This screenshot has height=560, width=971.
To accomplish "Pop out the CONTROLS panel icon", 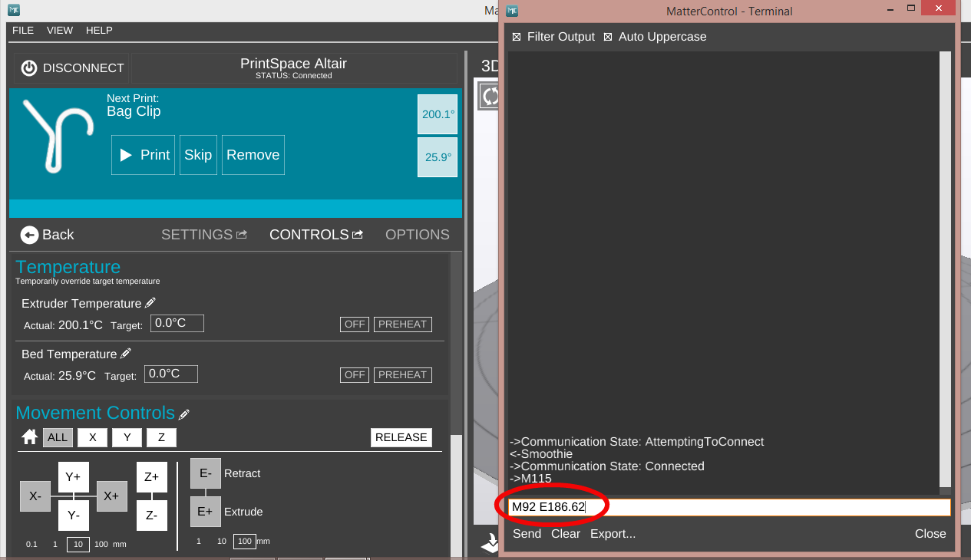I will pos(358,235).
